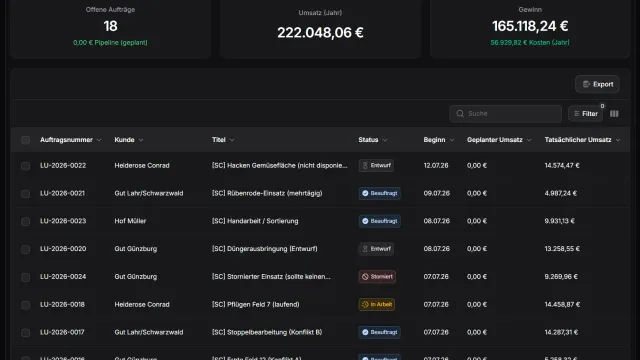
Task: Sort by Geplanter Umsatz column chevron
Action: point(529,140)
